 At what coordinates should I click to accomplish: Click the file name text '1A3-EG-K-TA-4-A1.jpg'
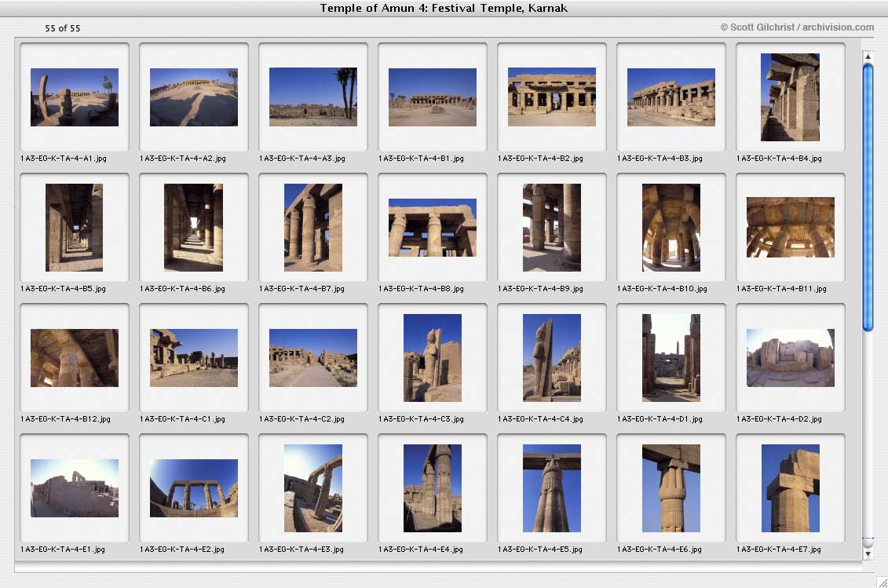64,159
